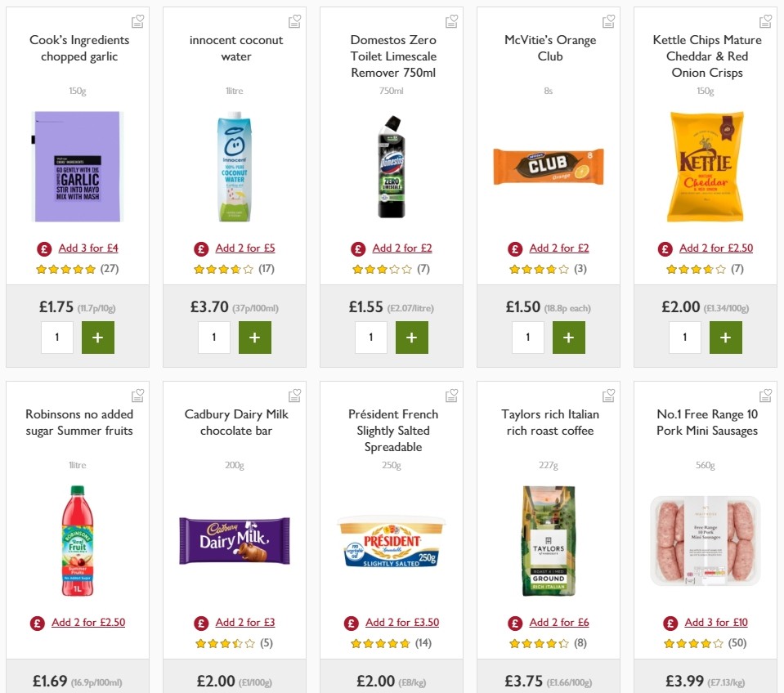Click the save-to-list icon on Kettle Chips crisps
The height and width of the screenshot is (693, 784).
pyautogui.click(x=766, y=20)
